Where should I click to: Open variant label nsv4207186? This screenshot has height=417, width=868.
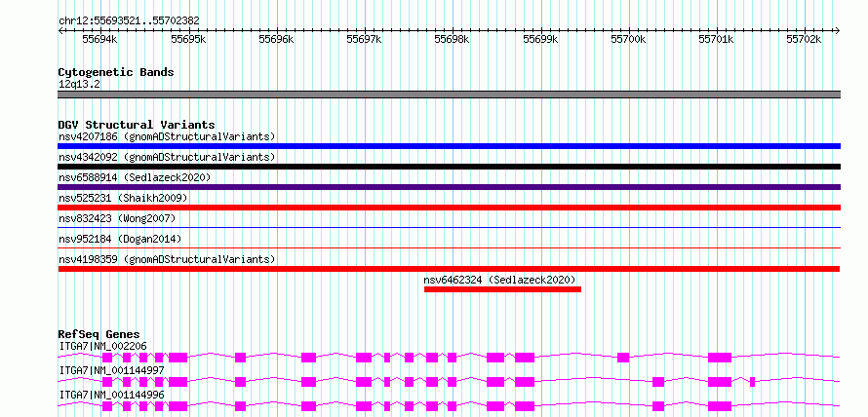(167, 136)
